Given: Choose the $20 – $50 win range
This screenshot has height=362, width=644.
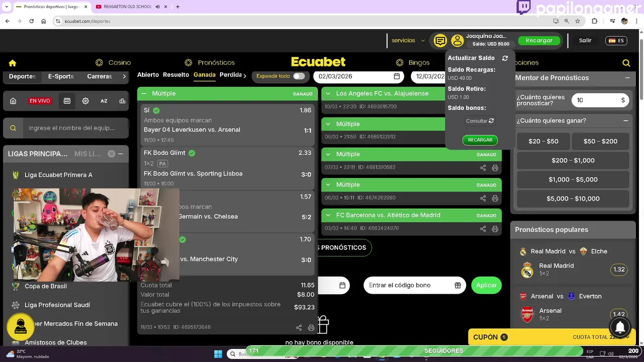Looking at the screenshot, I should (543, 142).
